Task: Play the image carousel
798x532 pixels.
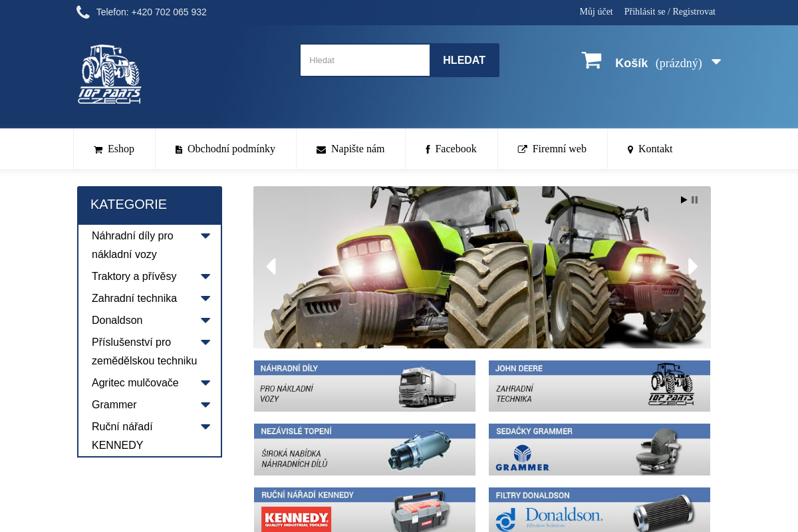Action: pos(684,199)
